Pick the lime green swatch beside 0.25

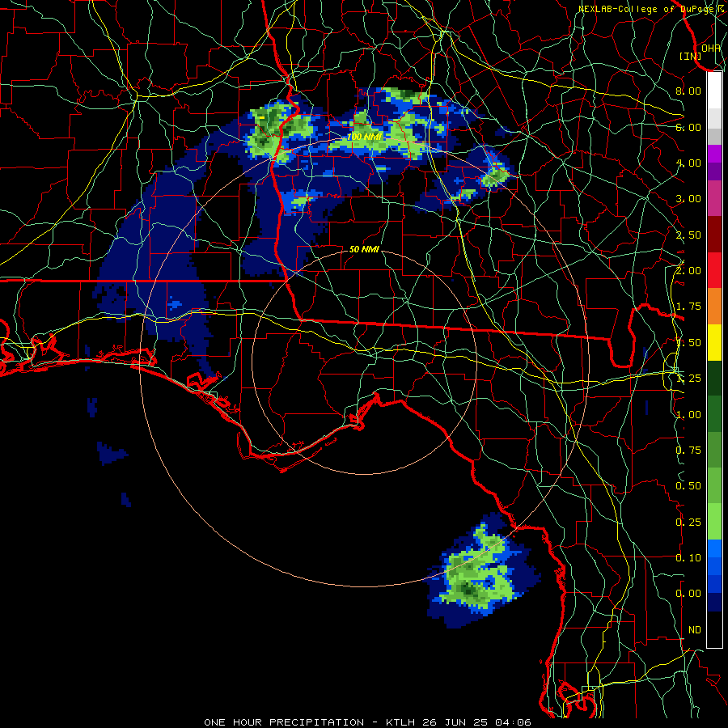click(x=714, y=522)
